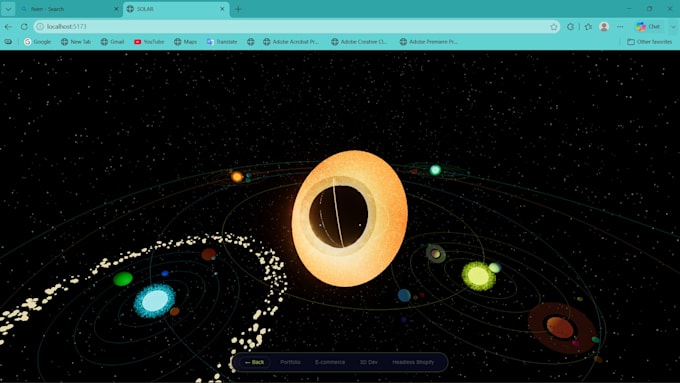Click the small blue planet above cyan star
The width and height of the screenshot is (680, 383).
(165, 273)
